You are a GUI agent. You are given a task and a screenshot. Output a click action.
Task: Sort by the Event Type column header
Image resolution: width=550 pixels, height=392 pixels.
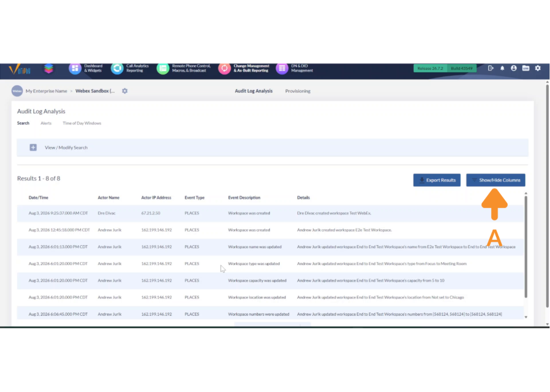[194, 197]
